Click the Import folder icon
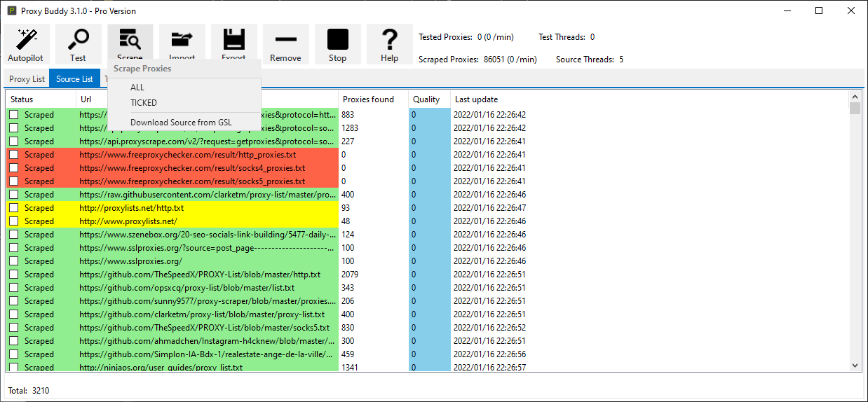The height and width of the screenshot is (402, 868). pyautogui.click(x=182, y=39)
